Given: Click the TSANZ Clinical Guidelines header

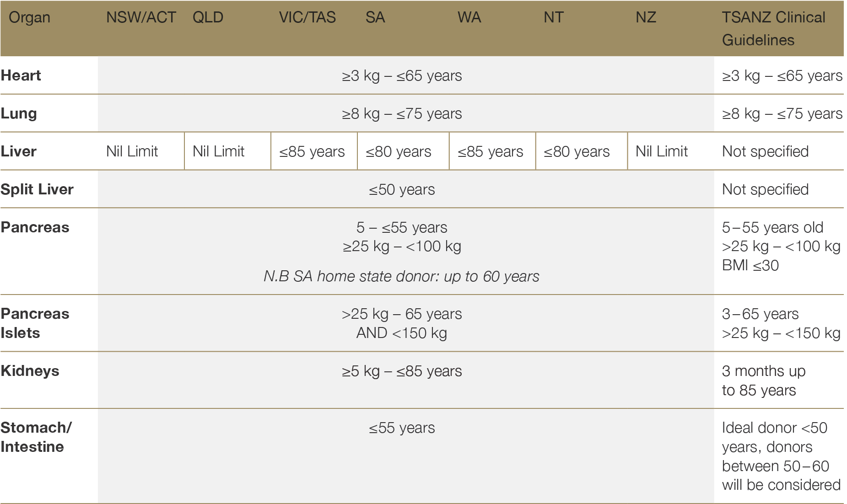Looking at the screenshot, I should pos(773,28).
